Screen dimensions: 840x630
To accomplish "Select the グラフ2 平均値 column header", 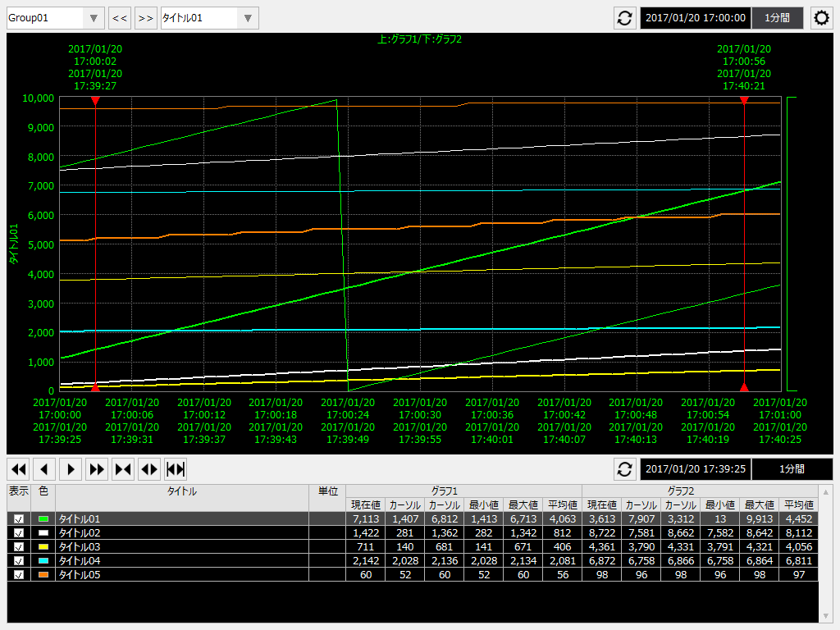I will click(801, 504).
